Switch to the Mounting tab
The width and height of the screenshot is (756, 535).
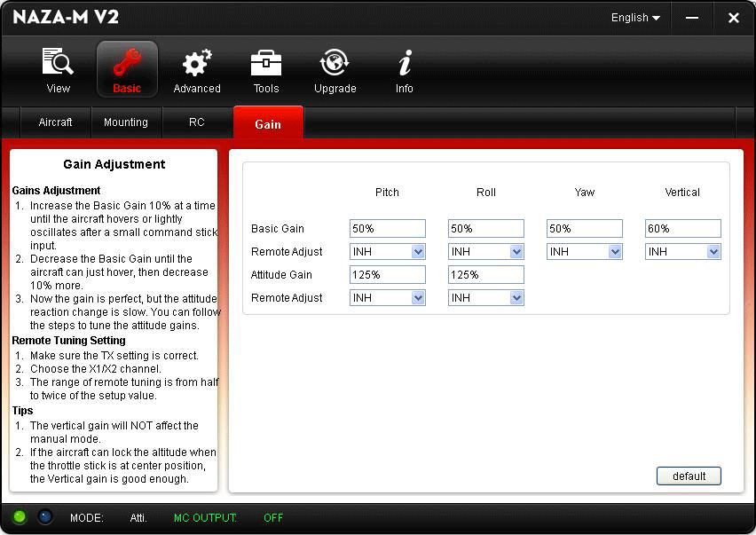[x=126, y=122]
